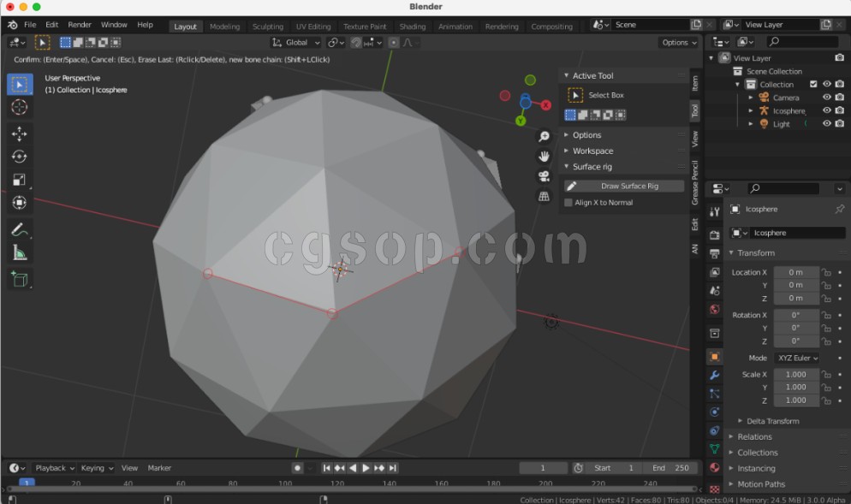Click the Icosphere object name field
The image size is (851, 504).
click(798, 233)
